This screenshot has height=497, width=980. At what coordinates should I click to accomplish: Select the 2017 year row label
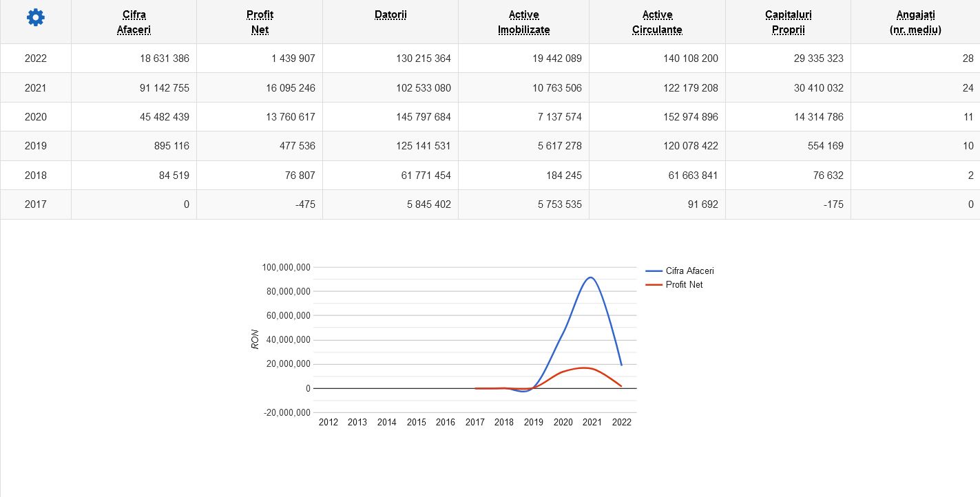[36, 204]
